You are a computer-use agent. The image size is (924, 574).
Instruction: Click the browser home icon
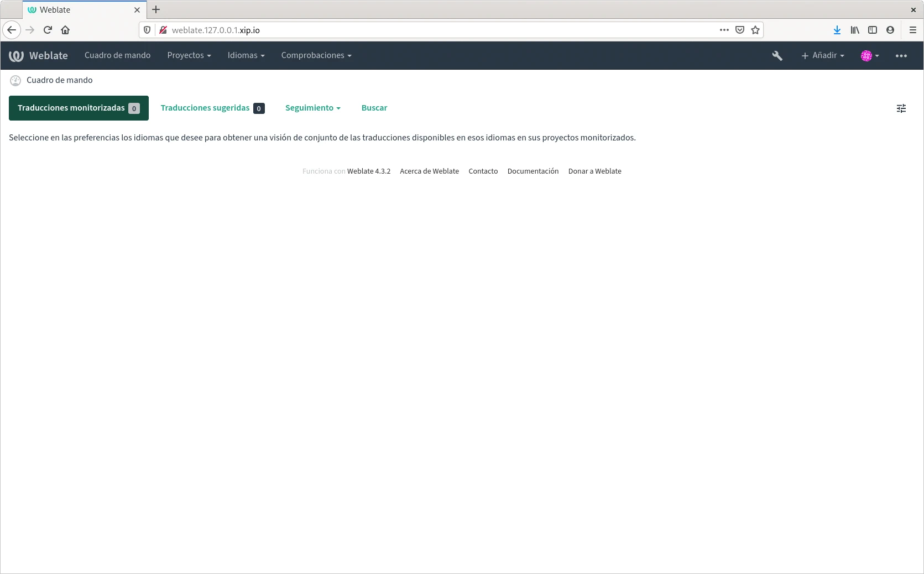click(x=65, y=30)
